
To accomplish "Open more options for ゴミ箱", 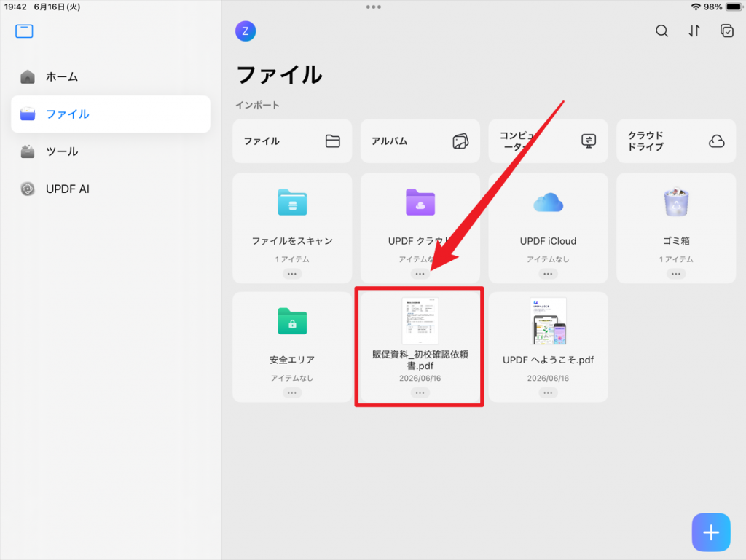I will pyautogui.click(x=676, y=274).
